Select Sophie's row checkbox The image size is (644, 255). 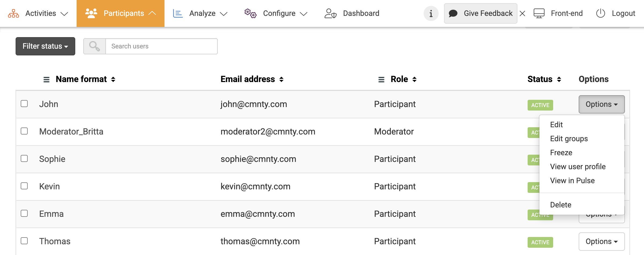point(24,158)
